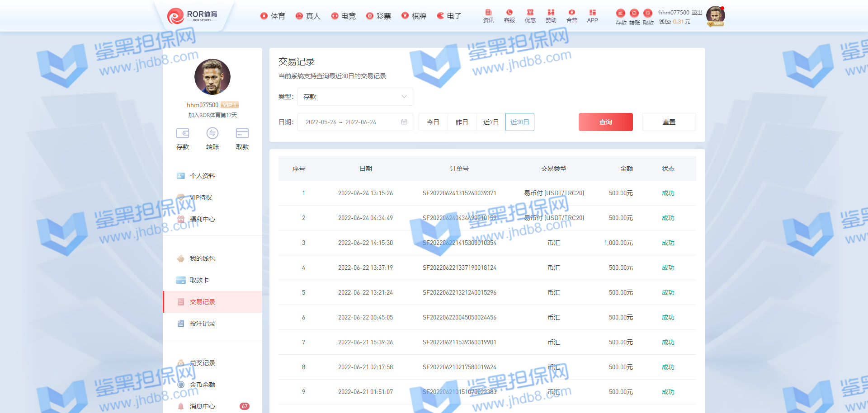Select the 今日 date range option
The height and width of the screenshot is (413, 868).
click(433, 122)
